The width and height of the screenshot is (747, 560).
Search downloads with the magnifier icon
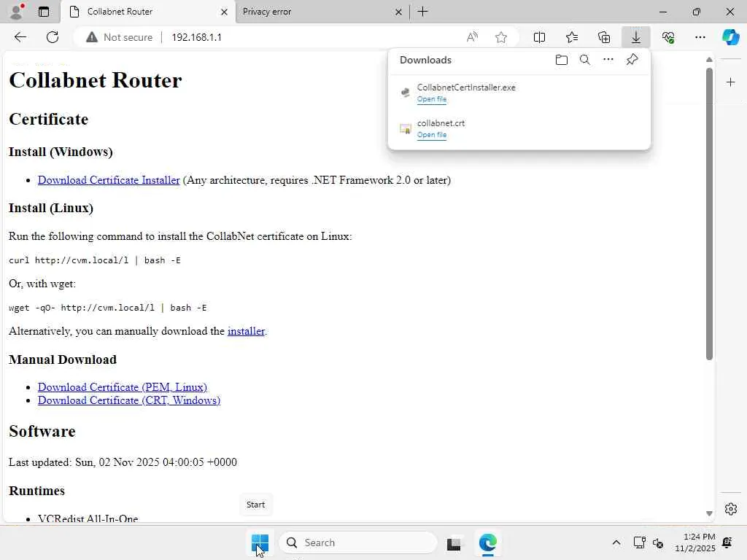[585, 60]
